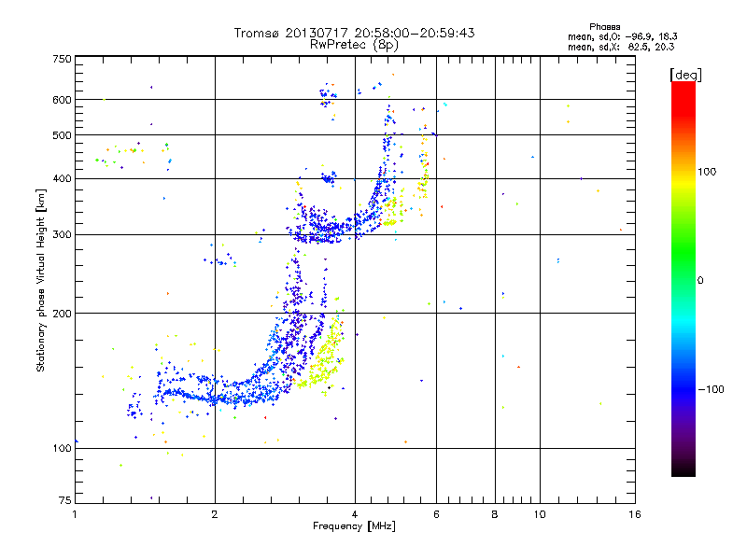Click the 750 tick label on the height axis
The width and height of the screenshot is (747, 560).
(x=62, y=59)
